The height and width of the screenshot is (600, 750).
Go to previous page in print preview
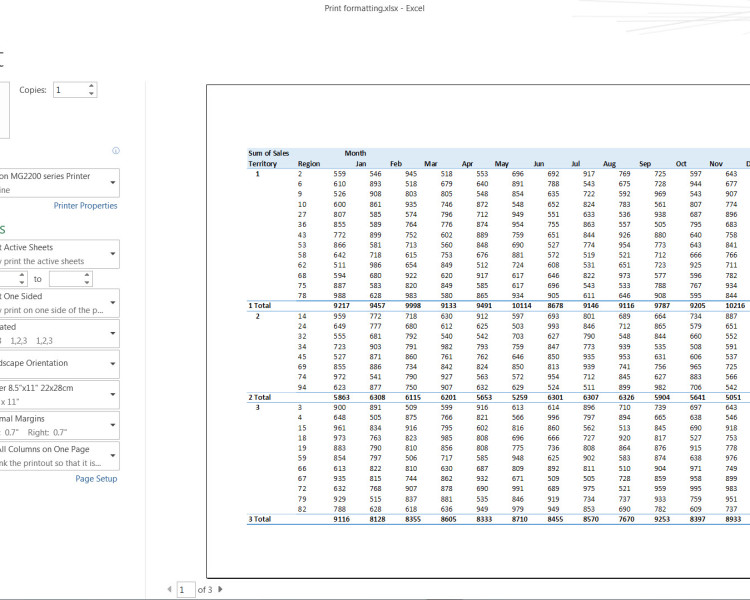click(x=168, y=590)
